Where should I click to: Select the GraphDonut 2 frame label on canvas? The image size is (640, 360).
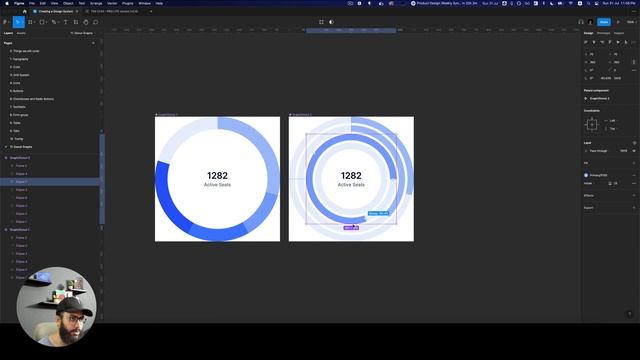click(x=301, y=115)
